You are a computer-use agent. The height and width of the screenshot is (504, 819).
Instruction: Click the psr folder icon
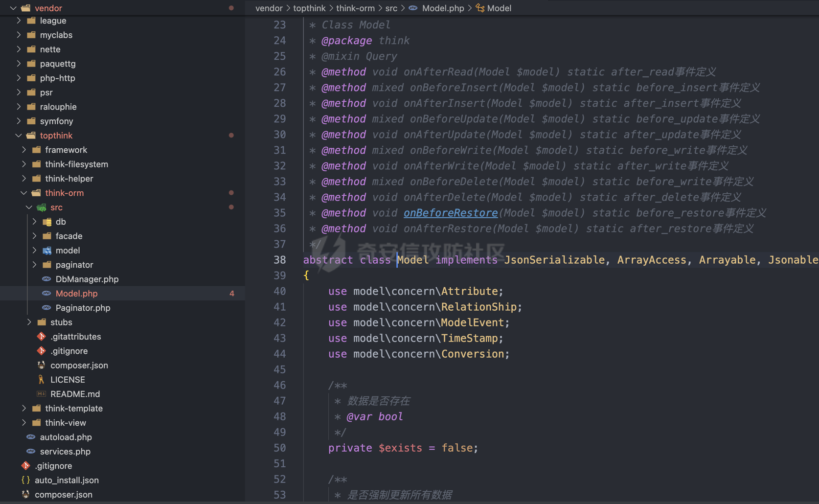tap(31, 92)
